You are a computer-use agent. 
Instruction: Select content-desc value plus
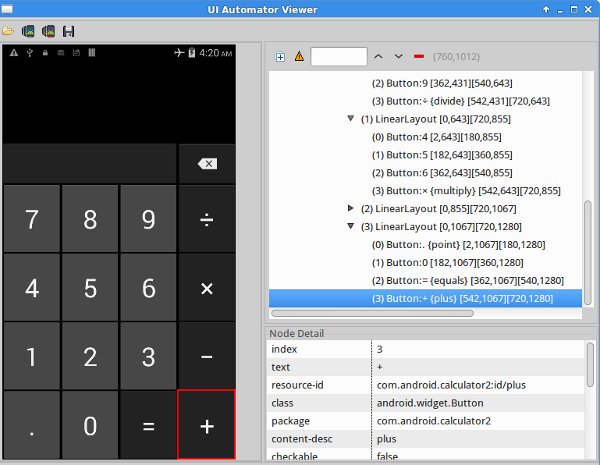tap(386, 439)
